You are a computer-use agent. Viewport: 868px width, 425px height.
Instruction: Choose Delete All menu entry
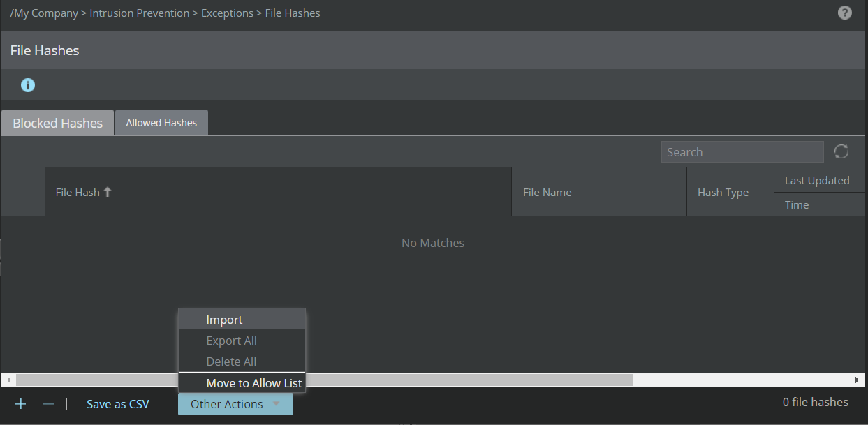[x=242, y=361]
